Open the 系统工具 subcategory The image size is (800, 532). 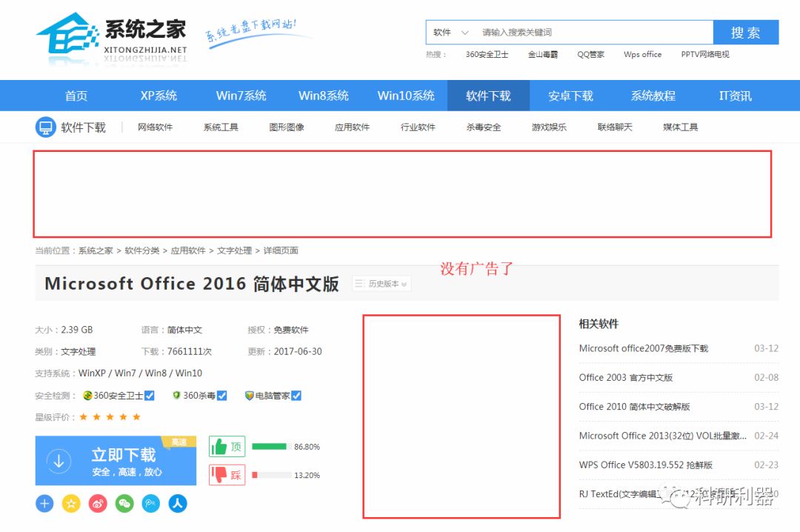221,127
